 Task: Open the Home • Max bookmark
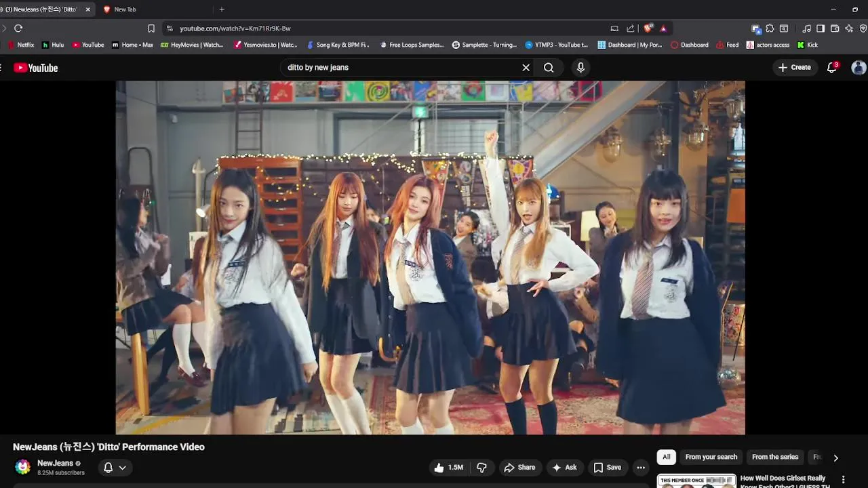(132, 45)
